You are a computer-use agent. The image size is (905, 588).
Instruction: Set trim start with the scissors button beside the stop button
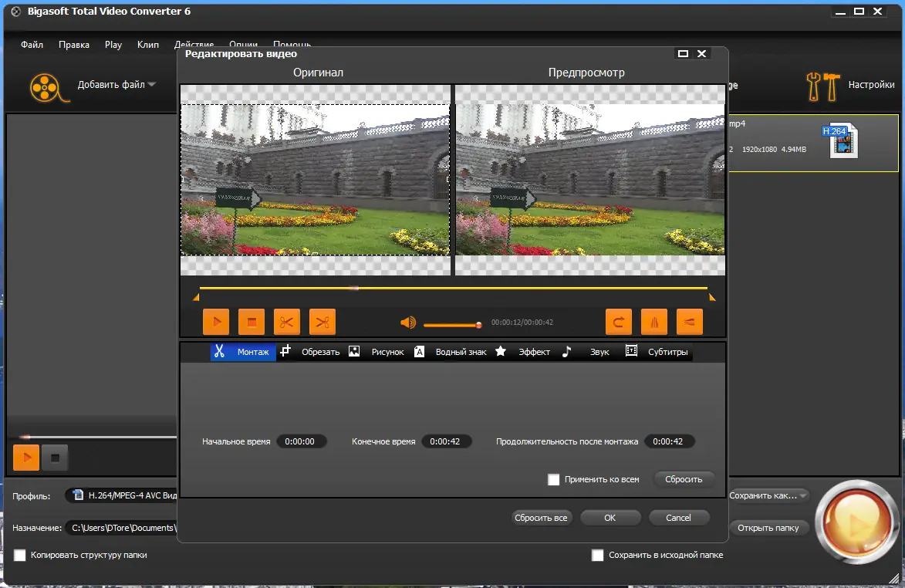[x=286, y=322]
